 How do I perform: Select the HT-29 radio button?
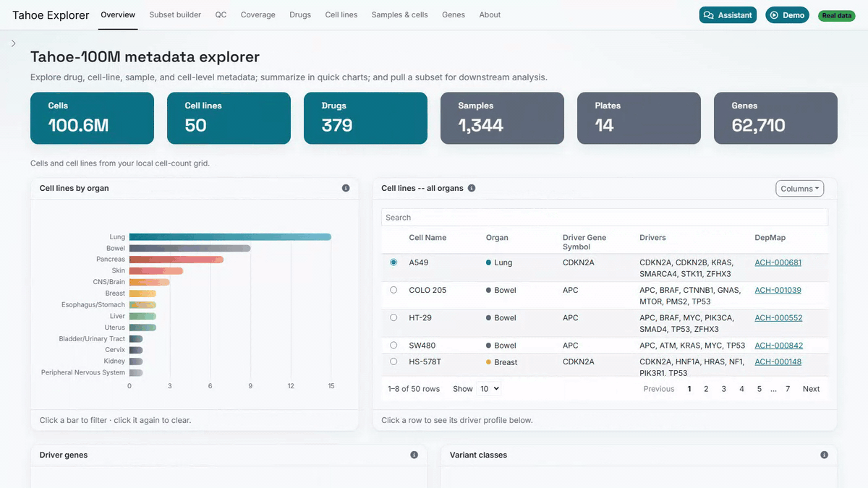pos(393,317)
